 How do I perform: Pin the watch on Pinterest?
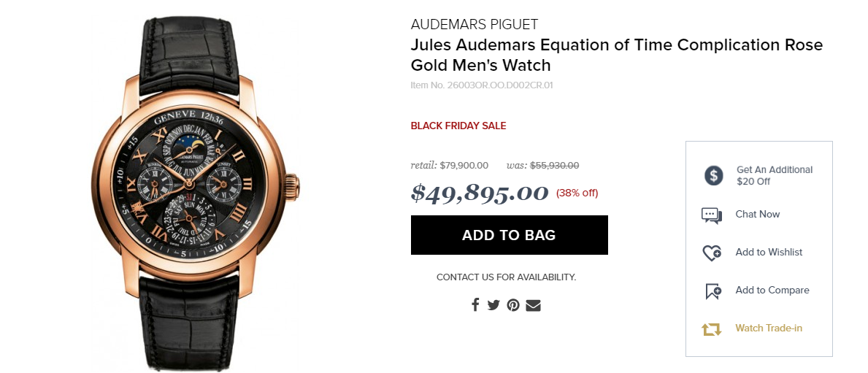pyautogui.click(x=513, y=305)
